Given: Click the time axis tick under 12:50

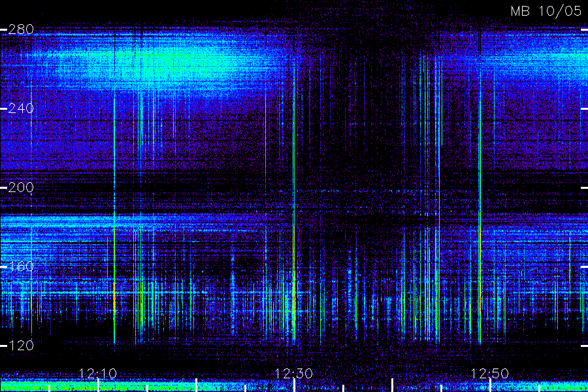Looking at the screenshot, I should pos(490,385).
